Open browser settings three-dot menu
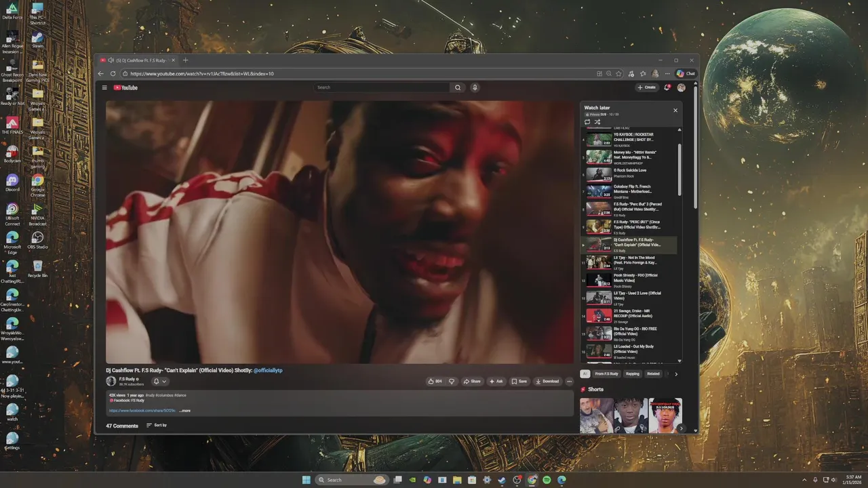The height and width of the screenshot is (488, 868). pos(667,73)
